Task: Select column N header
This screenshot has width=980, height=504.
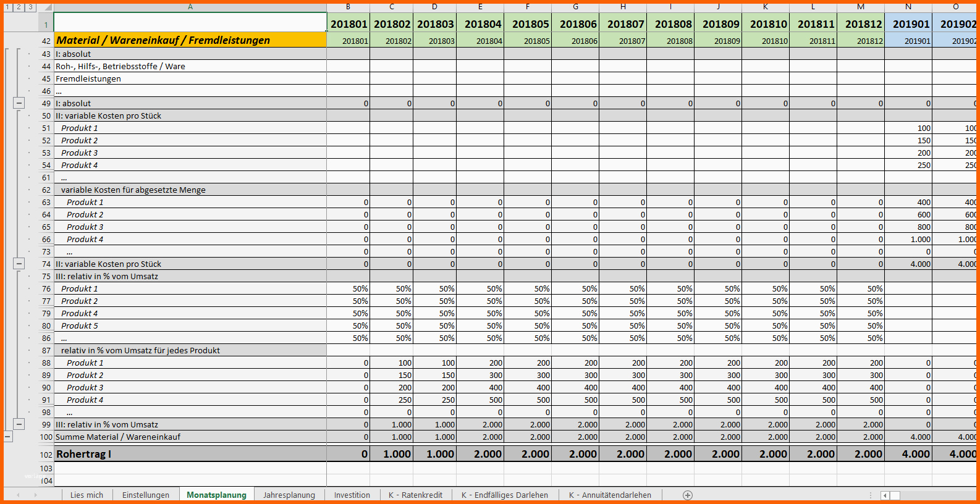Action: (x=908, y=7)
